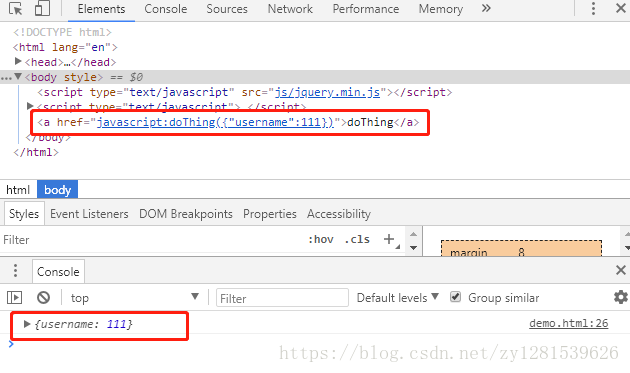Expand the logged {username: 111} object

tap(27, 324)
